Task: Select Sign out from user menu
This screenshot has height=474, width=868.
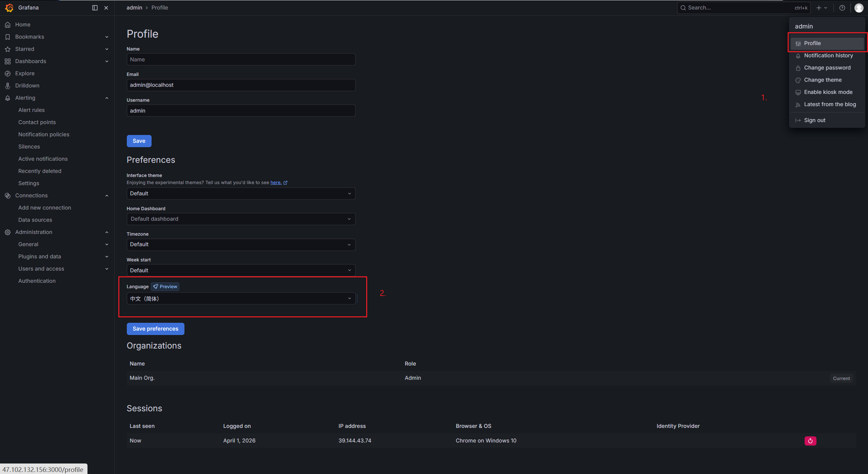Action: (x=814, y=120)
